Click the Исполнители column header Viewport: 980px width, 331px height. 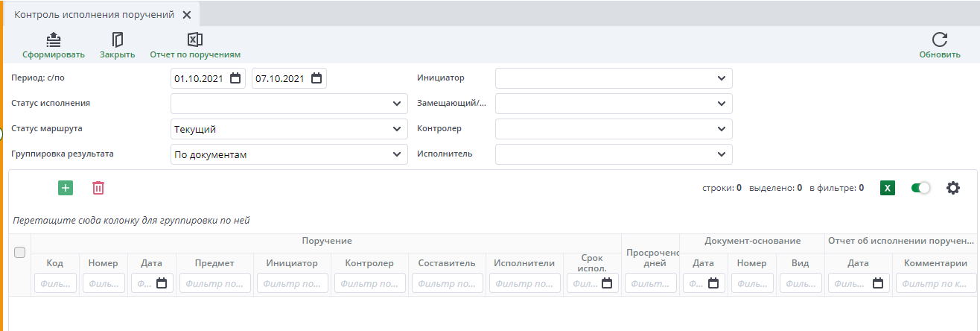(524, 262)
